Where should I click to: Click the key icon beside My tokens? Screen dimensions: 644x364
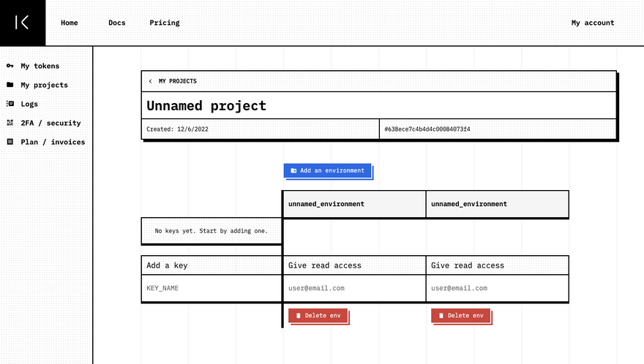[x=10, y=66]
